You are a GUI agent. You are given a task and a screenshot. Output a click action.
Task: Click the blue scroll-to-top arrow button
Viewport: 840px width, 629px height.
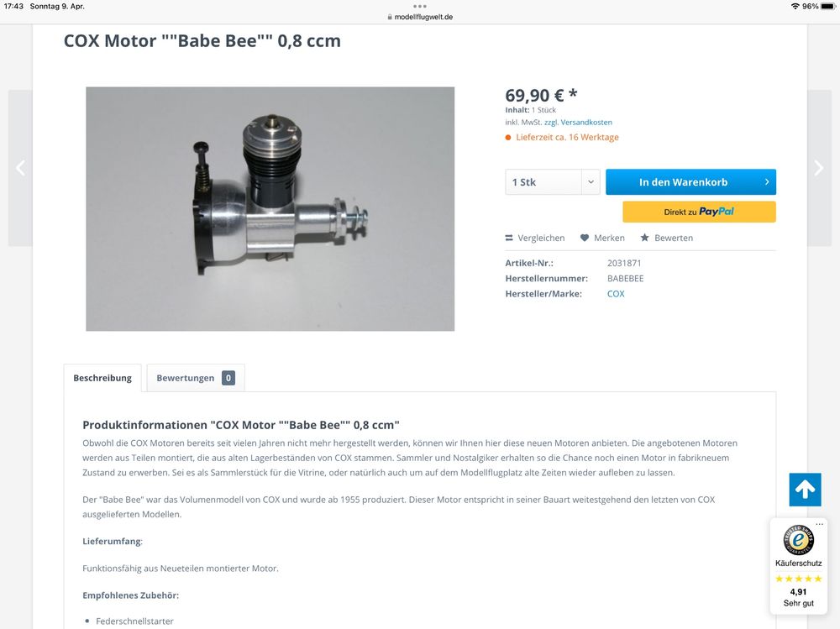[805, 489]
